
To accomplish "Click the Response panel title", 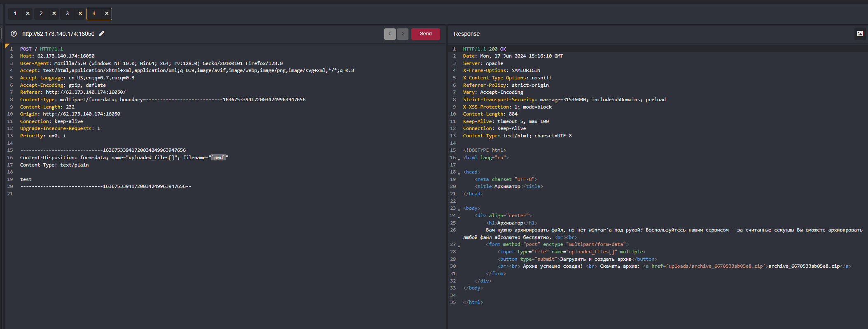I will 467,34.
